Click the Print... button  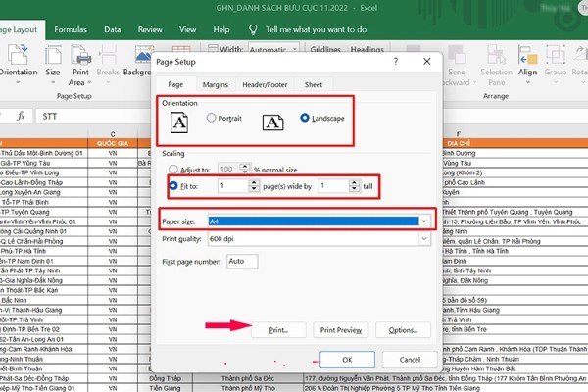[x=276, y=330]
